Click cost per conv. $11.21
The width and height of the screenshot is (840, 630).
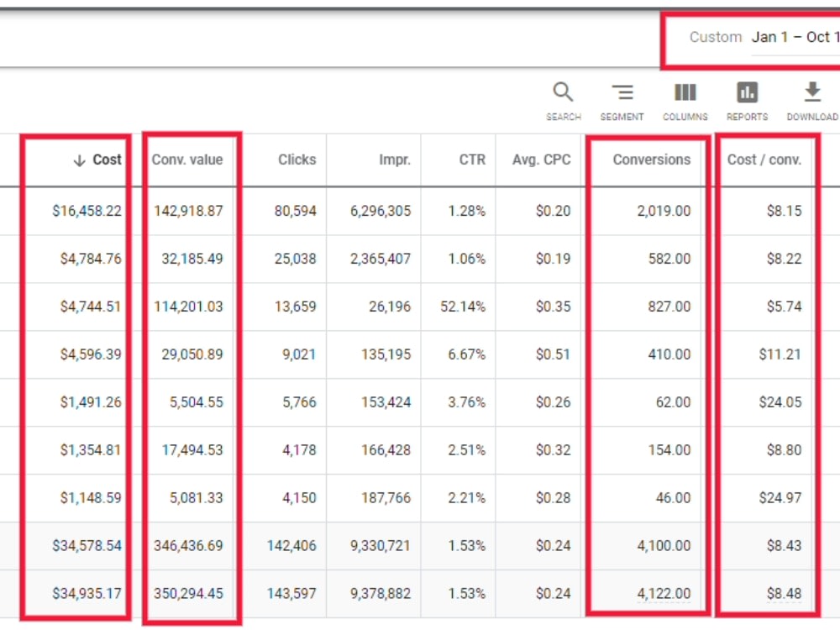point(780,354)
